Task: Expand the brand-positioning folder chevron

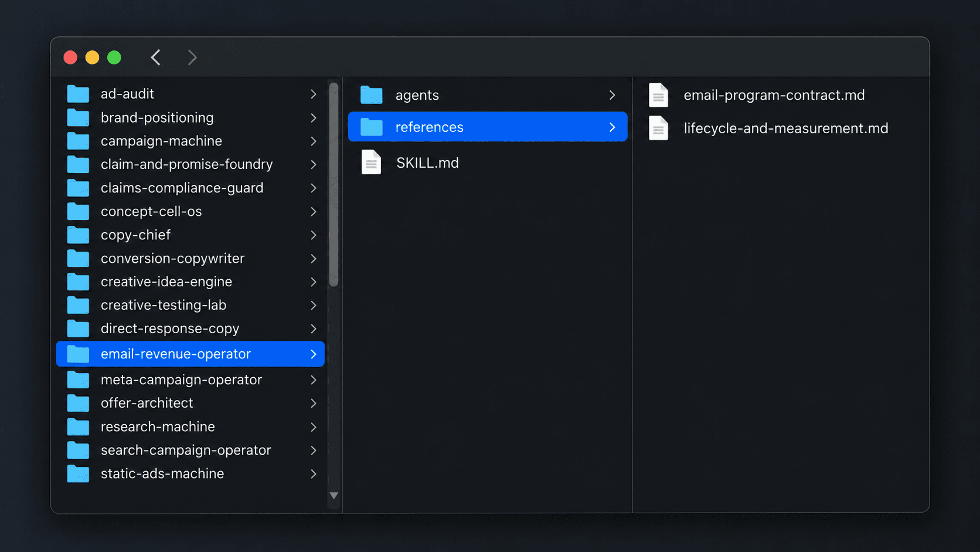Action: click(314, 118)
